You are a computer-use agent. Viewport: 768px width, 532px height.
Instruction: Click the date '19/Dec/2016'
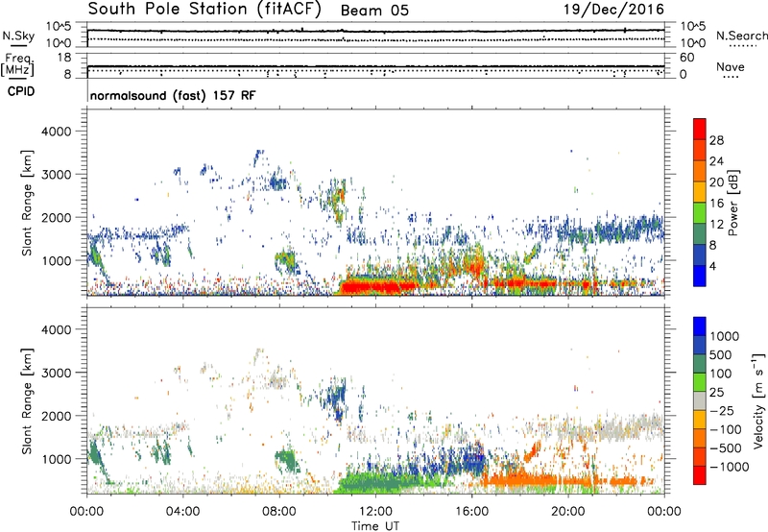(x=613, y=10)
